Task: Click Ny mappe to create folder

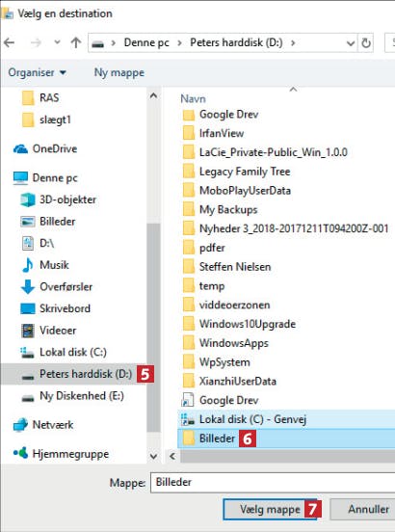Action: coord(119,72)
